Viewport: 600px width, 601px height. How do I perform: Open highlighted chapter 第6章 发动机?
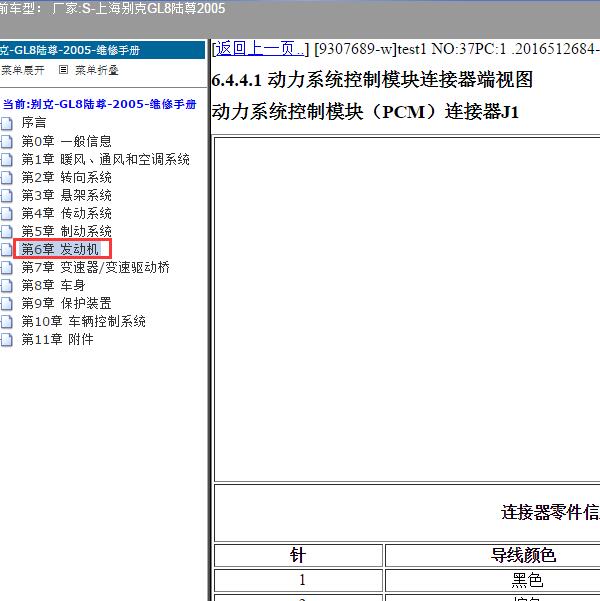60,249
